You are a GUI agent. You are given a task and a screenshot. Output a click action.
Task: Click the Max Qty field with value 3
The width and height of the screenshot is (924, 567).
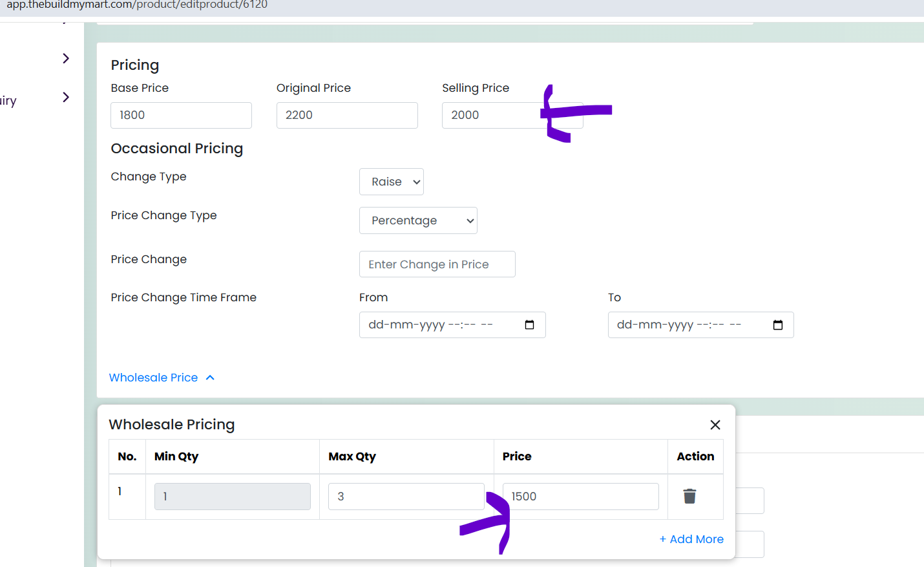(406, 497)
